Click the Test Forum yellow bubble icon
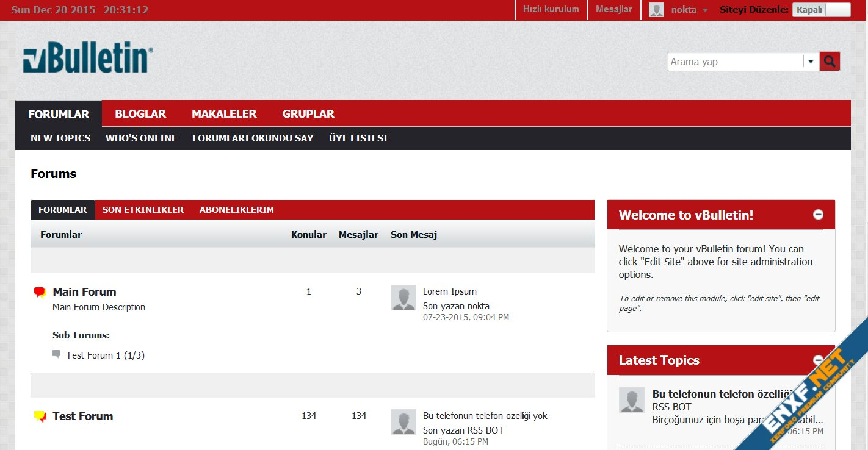 (40, 417)
